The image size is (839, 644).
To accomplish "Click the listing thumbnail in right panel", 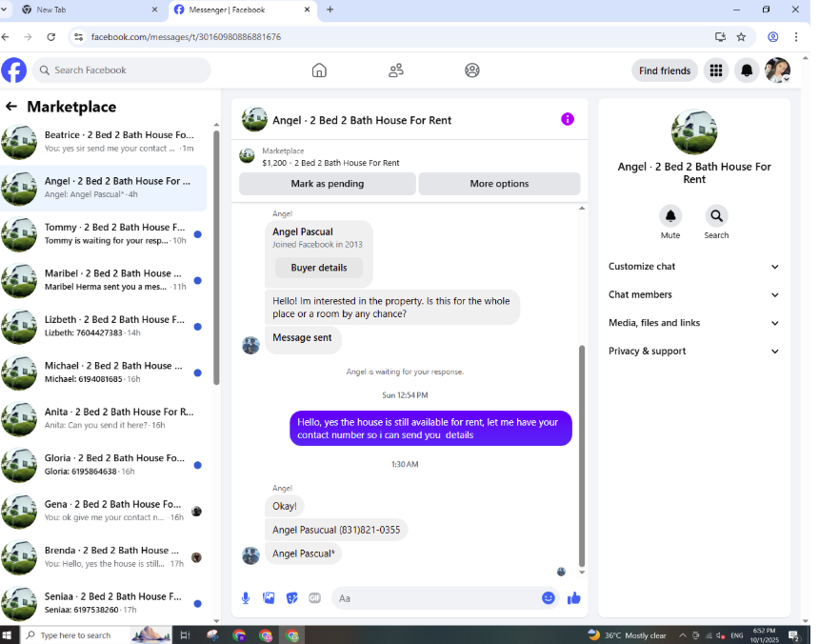I will [x=694, y=131].
